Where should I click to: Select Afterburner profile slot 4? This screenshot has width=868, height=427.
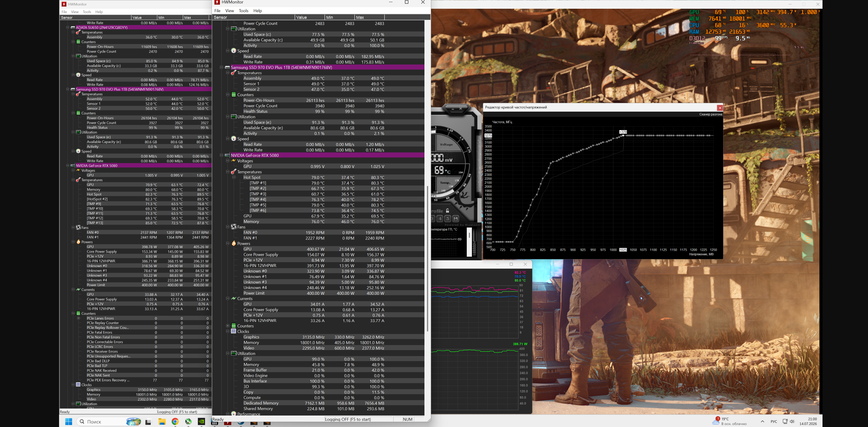pos(440,219)
